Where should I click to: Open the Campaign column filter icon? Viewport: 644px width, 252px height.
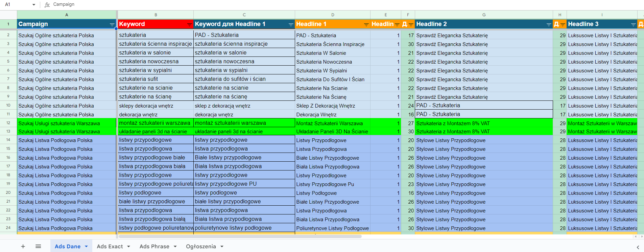112,24
